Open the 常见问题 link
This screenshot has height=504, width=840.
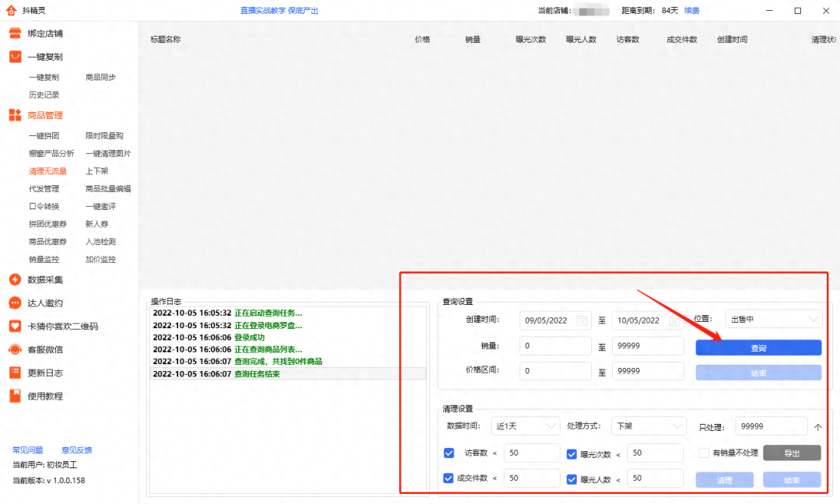(27, 450)
